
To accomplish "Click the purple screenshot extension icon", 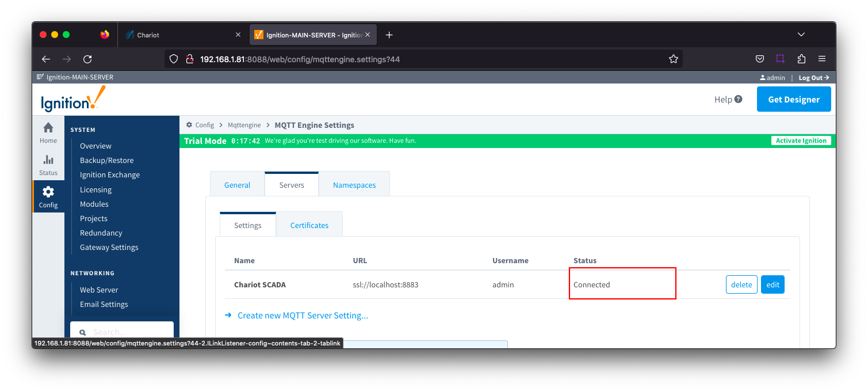I will [780, 59].
